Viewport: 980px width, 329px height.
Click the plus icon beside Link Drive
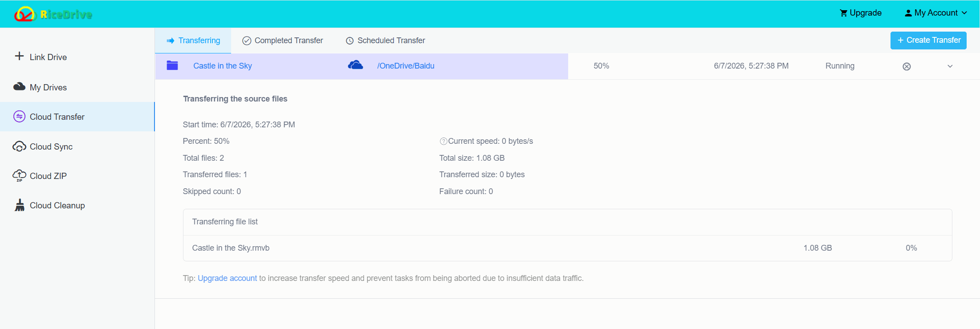[x=19, y=56]
